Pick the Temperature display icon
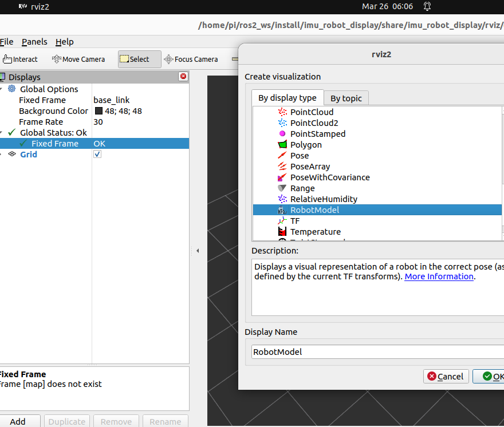The height and width of the screenshot is (427, 504). pos(282,232)
